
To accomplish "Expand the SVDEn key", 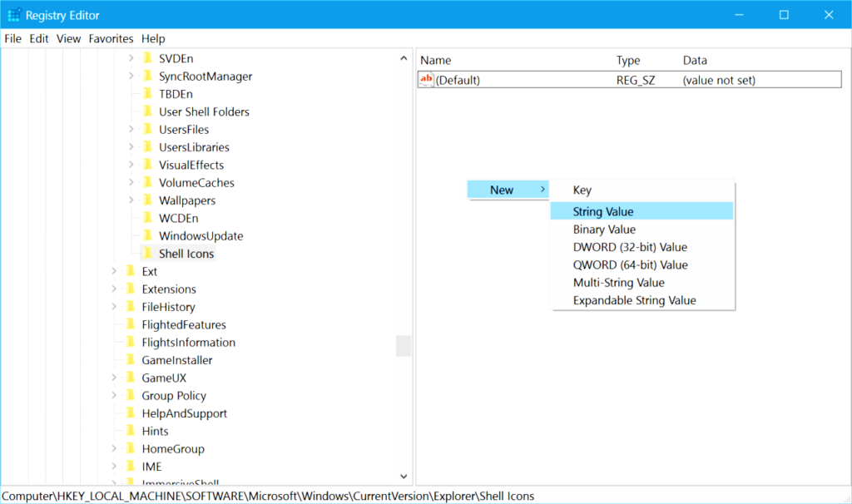I will tap(131, 57).
